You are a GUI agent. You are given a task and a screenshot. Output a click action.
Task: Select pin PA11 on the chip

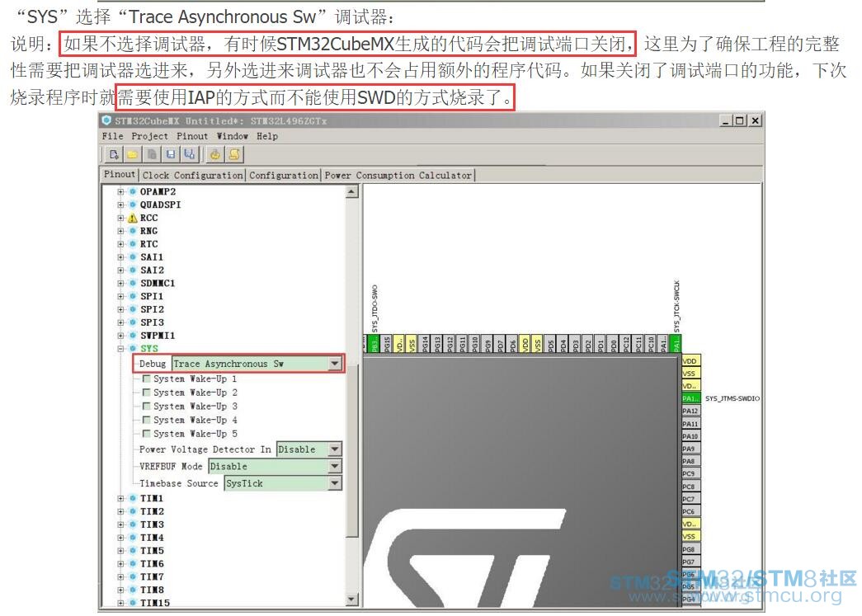[x=690, y=424]
